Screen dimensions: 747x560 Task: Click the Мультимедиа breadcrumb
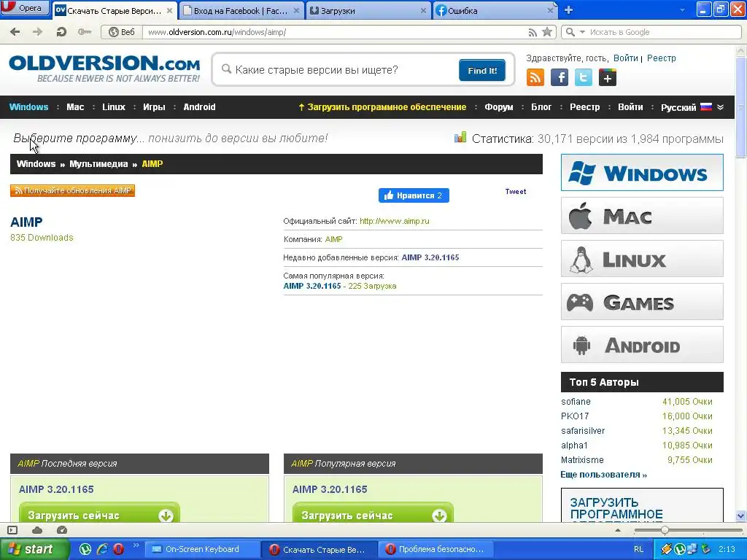click(x=98, y=164)
